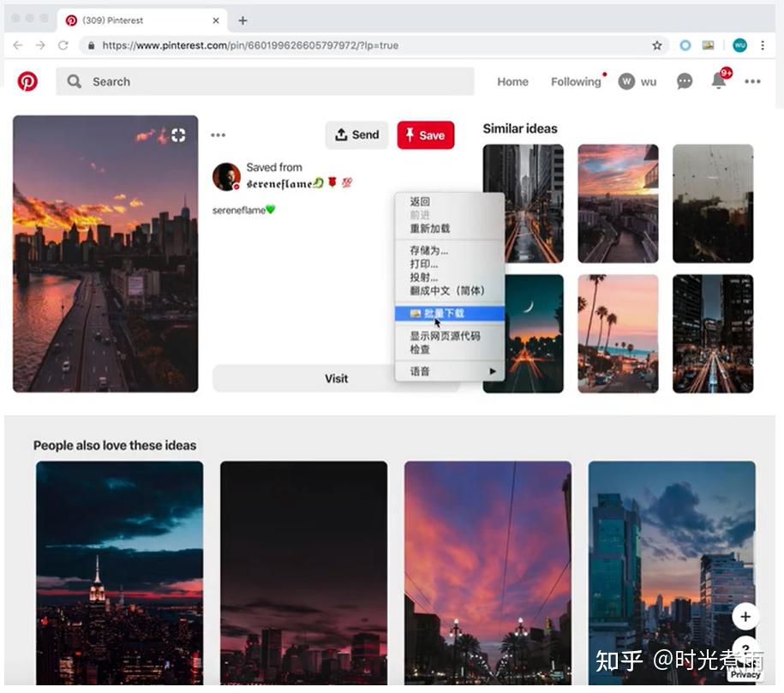Viewport: 784px width, 693px height.
Task: Open messages via the chat bubble icon
Action: point(684,81)
